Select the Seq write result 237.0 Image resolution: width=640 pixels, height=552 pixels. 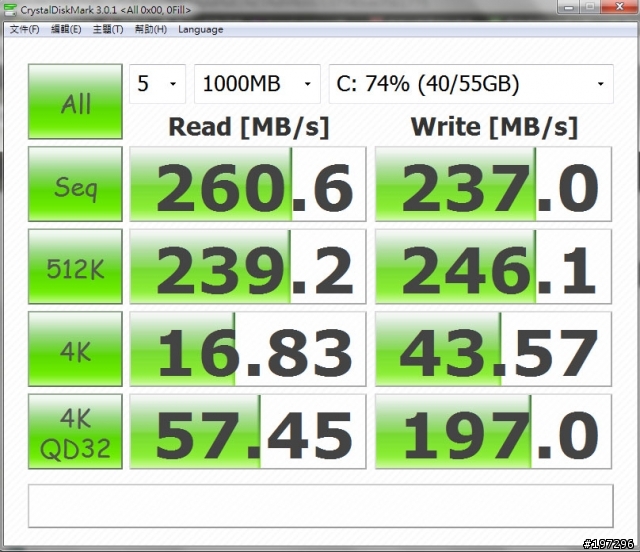pyautogui.click(x=493, y=184)
